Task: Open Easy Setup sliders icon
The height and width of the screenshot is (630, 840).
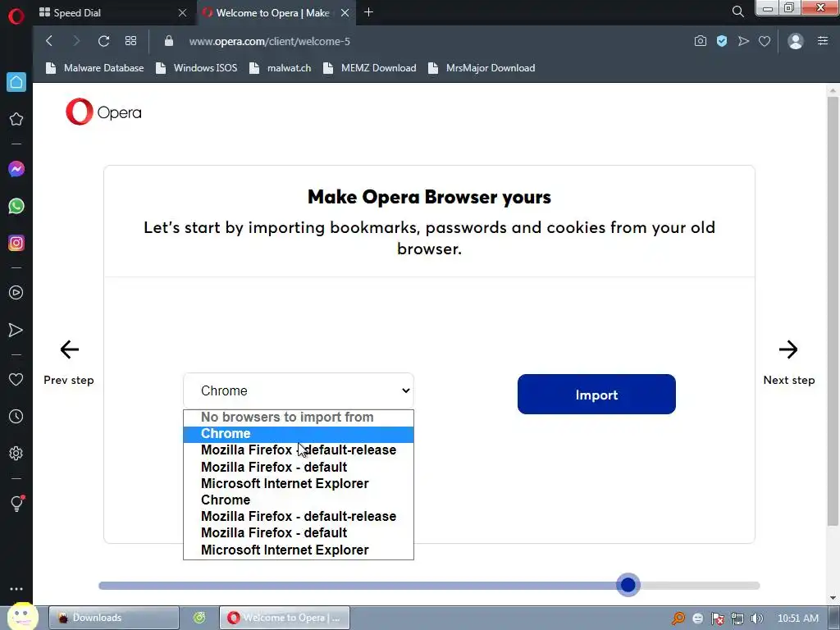Action: [x=823, y=41]
